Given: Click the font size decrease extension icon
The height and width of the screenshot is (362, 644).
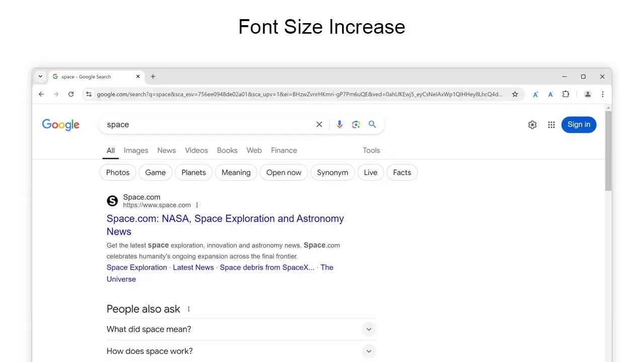Looking at the screenshot, I should pos(550,94).
